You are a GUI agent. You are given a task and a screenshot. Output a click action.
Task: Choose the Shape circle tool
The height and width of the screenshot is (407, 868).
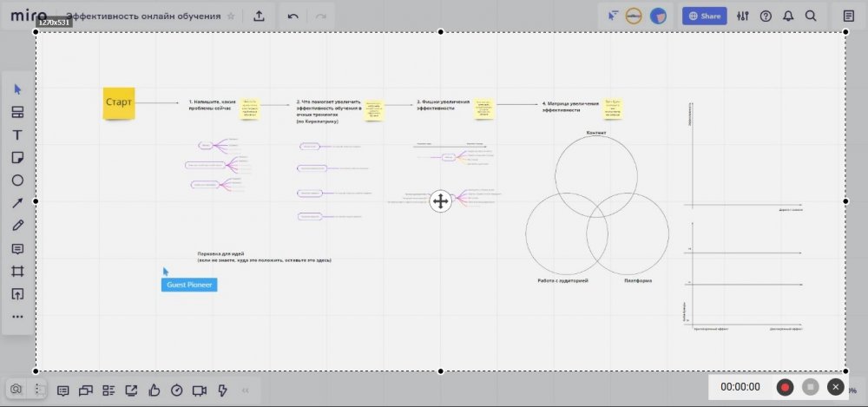tap(16, 180)
